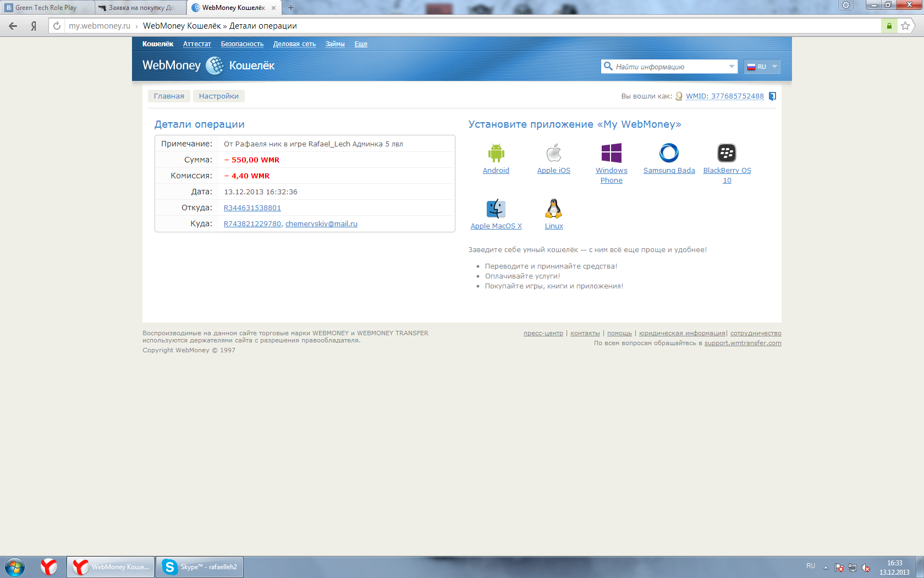Click chemeryskiy@mail.ru email link
The height and width of the screenshot is (578, 924).
(x=321, y=224)
